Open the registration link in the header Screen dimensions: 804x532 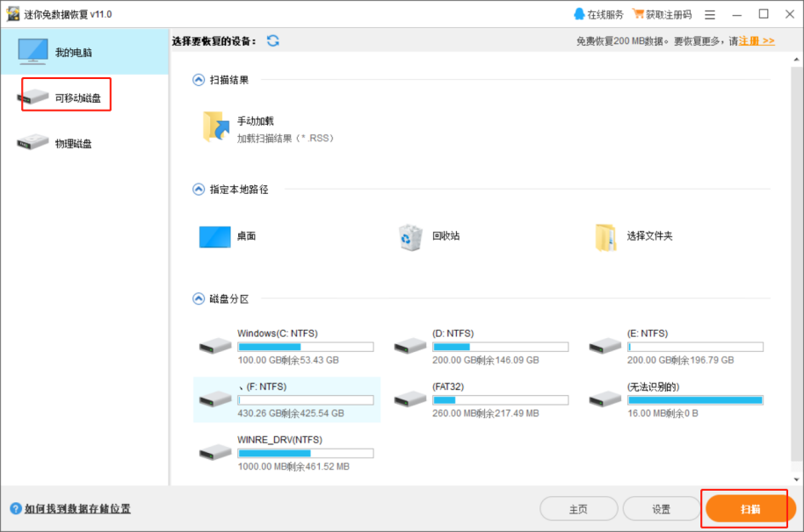[757, 41]
